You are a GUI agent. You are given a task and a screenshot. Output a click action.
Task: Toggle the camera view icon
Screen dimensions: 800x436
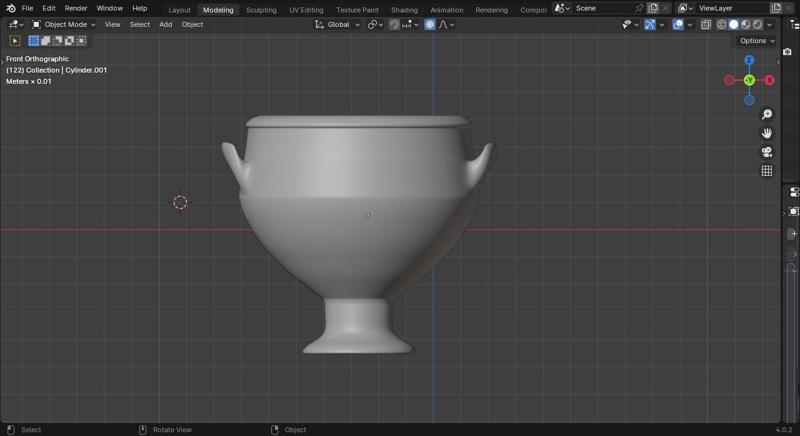(x=767, y=152)
